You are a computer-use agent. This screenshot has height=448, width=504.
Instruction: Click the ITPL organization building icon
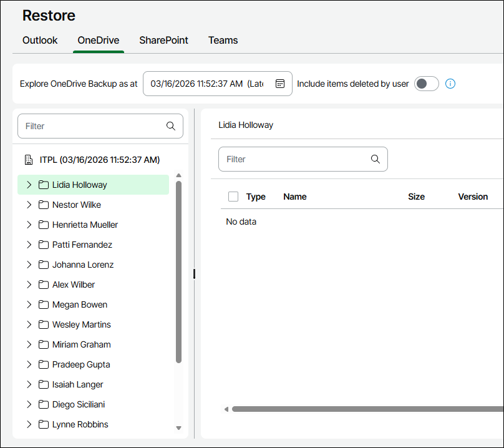28,160
